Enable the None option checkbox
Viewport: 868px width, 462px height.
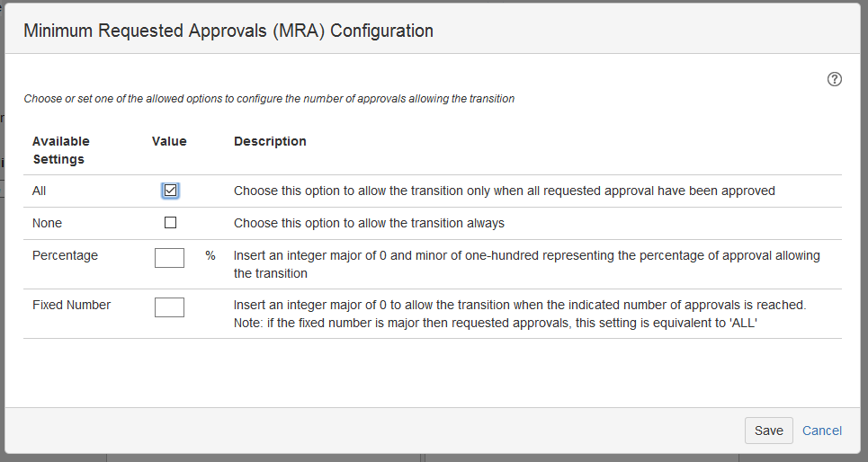(x=171, y=222)
